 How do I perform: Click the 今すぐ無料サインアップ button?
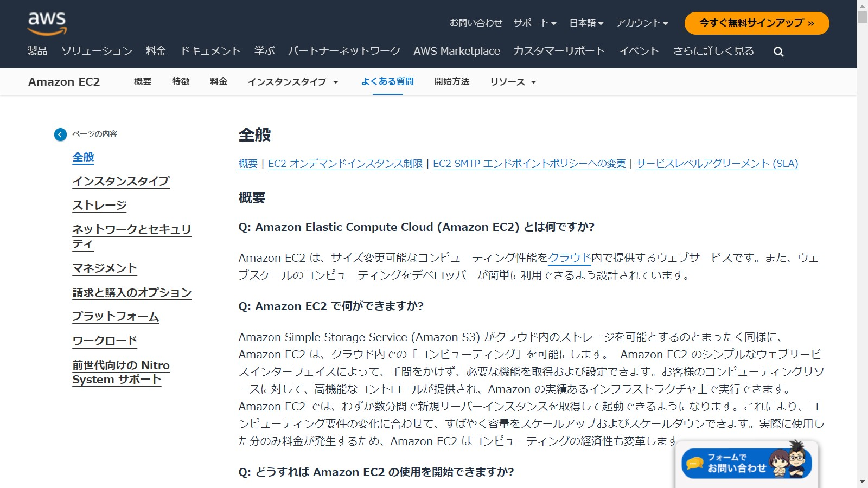(x=757, y=23)
